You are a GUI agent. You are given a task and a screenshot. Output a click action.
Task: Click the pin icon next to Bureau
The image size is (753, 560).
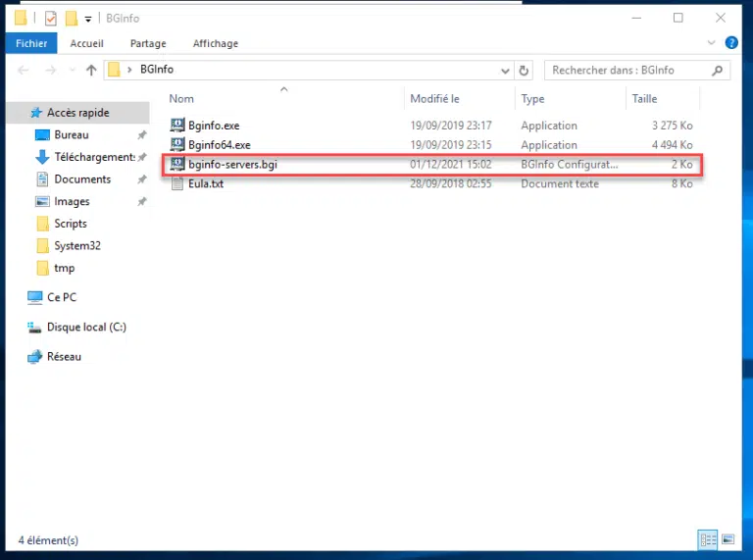pos(142,135)
